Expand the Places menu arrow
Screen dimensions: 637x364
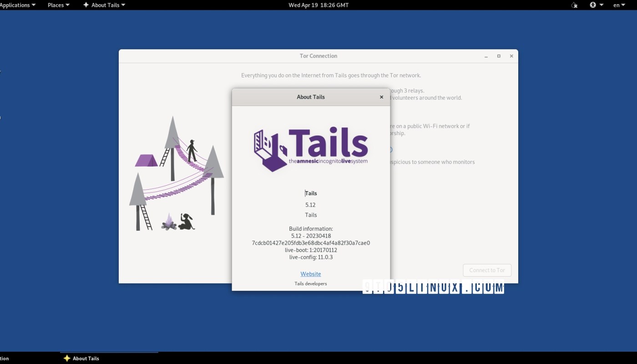pos(68,5)
